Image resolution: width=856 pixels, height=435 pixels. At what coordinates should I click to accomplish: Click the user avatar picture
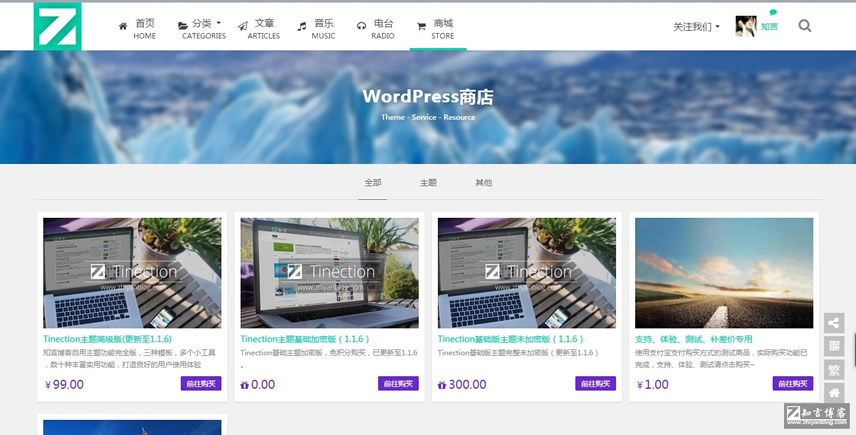pos(746,26)
